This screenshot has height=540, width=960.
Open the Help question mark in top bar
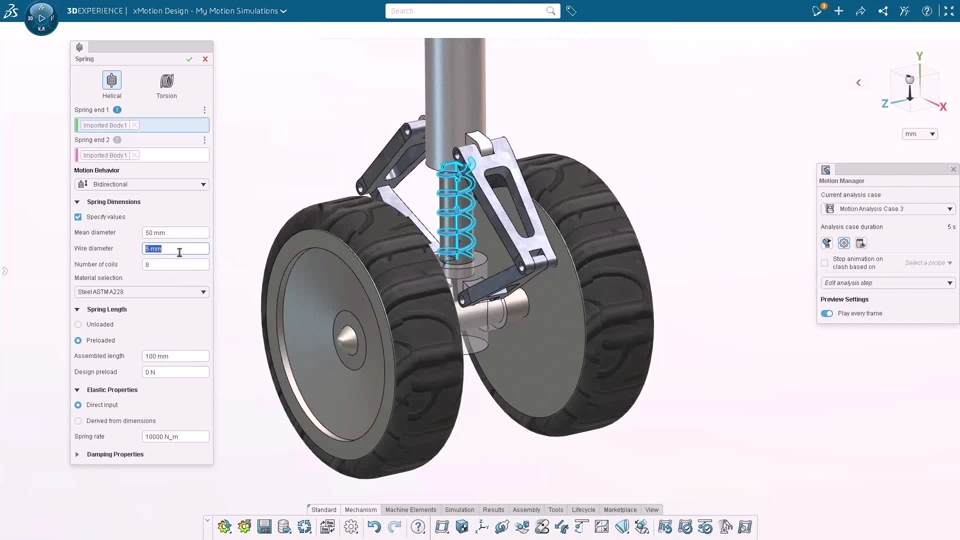[927, 11]
